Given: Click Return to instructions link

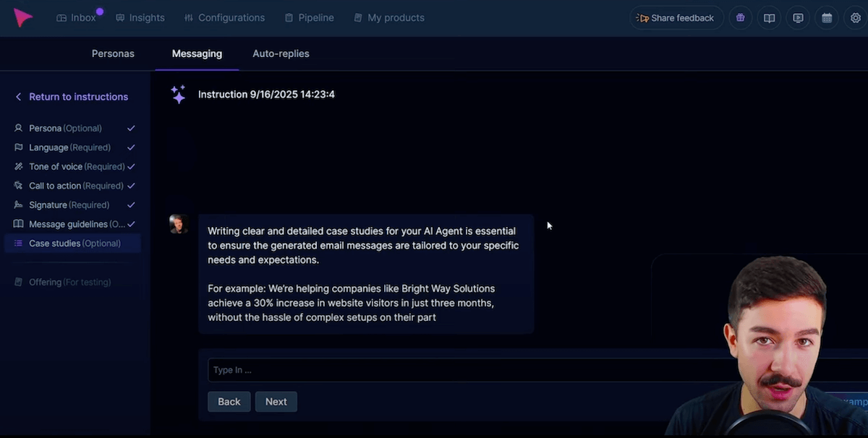Looking at the screenshot, I should coord(77,97).
